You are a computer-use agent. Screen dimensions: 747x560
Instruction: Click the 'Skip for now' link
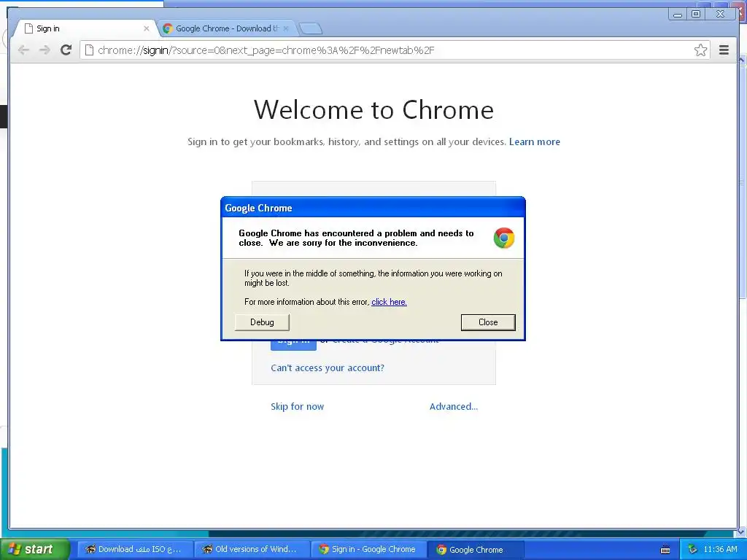(298, 407)
